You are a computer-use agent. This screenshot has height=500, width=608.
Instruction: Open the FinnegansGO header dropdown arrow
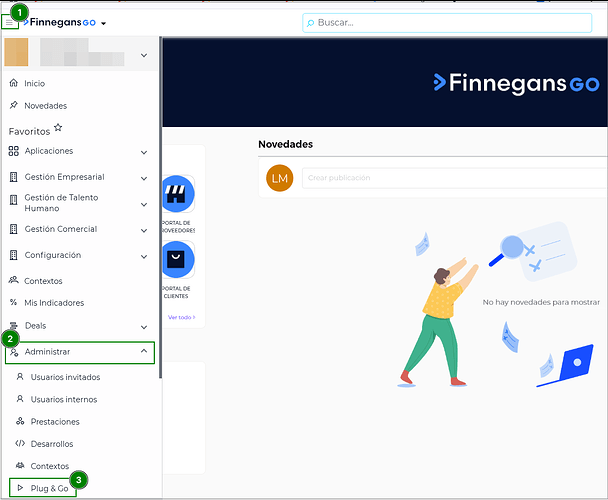point(104,23)
